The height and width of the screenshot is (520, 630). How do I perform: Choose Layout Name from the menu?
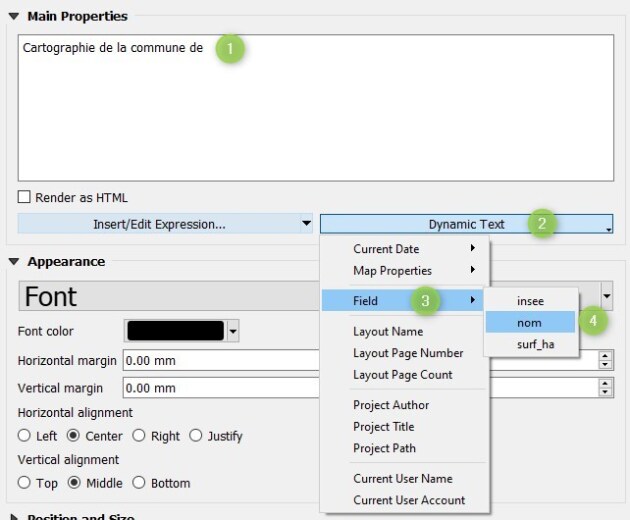tap(405, 332)
